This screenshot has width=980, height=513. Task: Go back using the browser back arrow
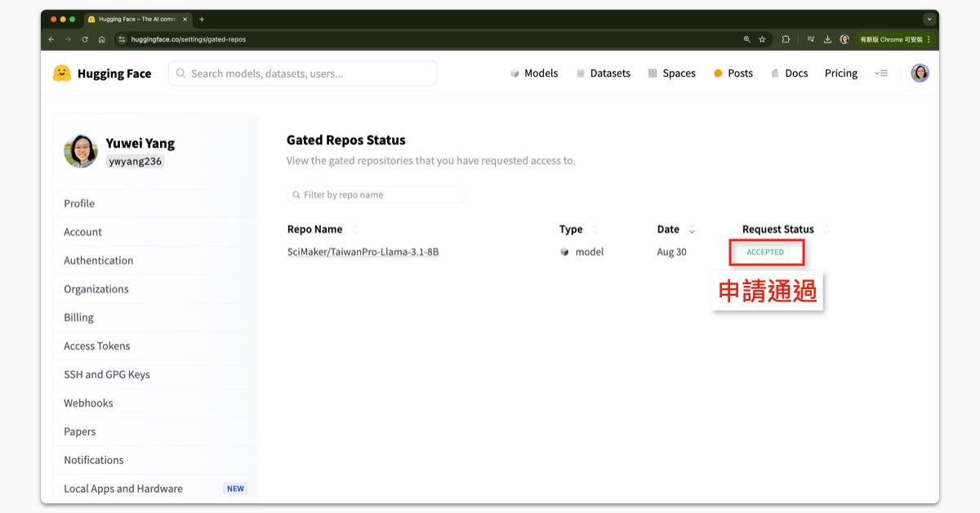click(51, 39)
